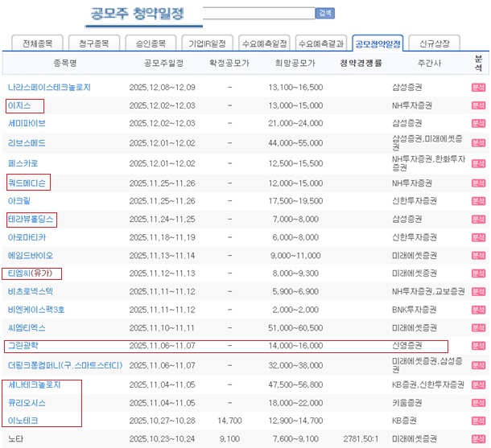491x448 pixels.
Task: Open analysis icon for 이노테크 row
Action: (478, 421)
